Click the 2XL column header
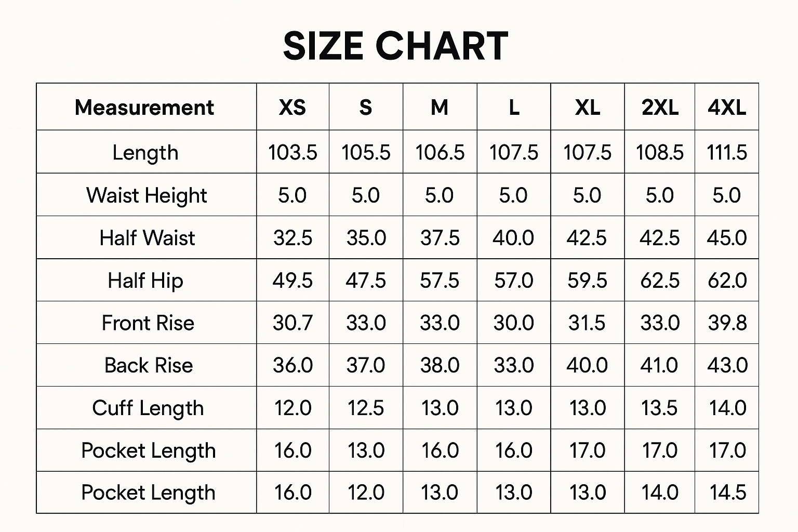The width and height of the screenshot is (798, 532). pyautogui.click(x=660, y=108)
